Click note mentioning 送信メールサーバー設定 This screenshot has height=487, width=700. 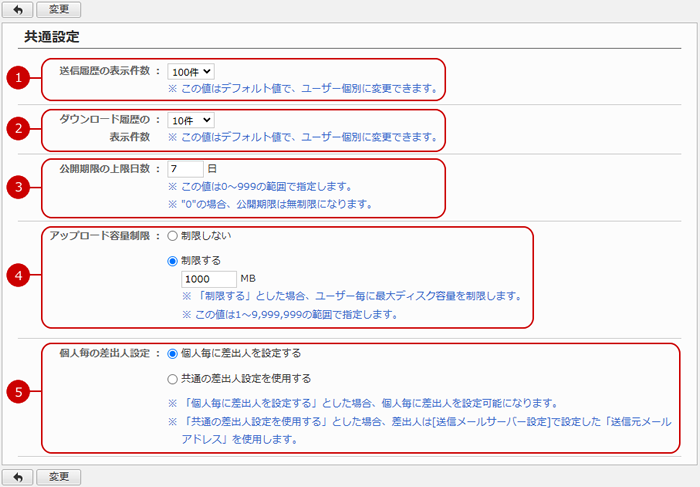tap(420, 430)
